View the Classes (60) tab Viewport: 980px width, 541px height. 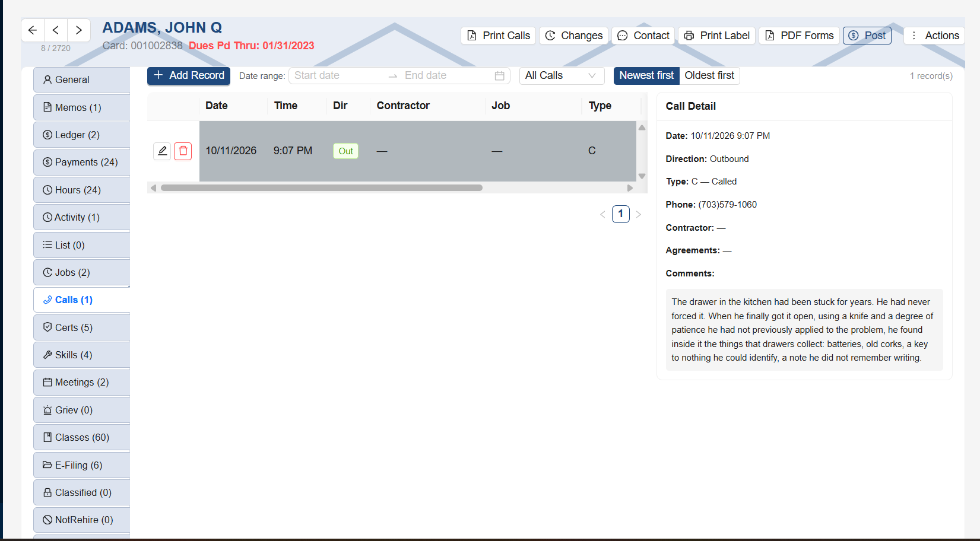81,437
